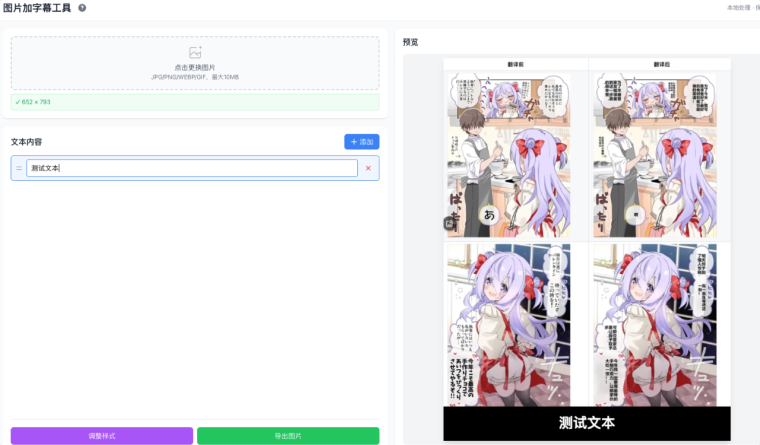Screen dimensions: 760x445
Task: Click the image upload icon in dropzone
Action: click(x=195, y=52)
